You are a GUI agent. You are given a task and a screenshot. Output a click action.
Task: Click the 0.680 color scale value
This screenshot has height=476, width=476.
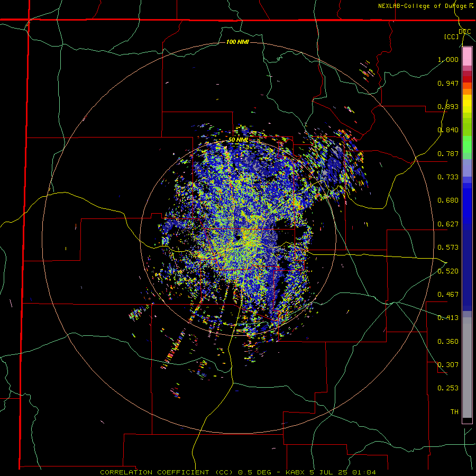(448, 200)
